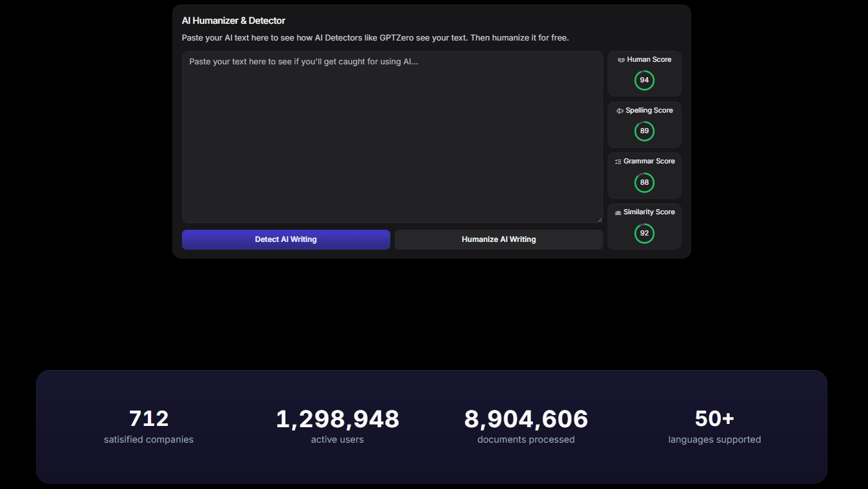Viewport: 868px width, 489px height.
Task: Click the Similarity Score 92 ring
Action: 644,233
